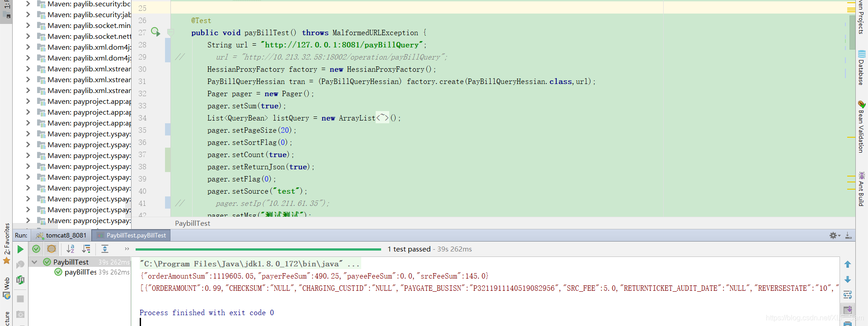Click the Stop process square icon
Screen dimensions: 868x326
tap(20, 298)
